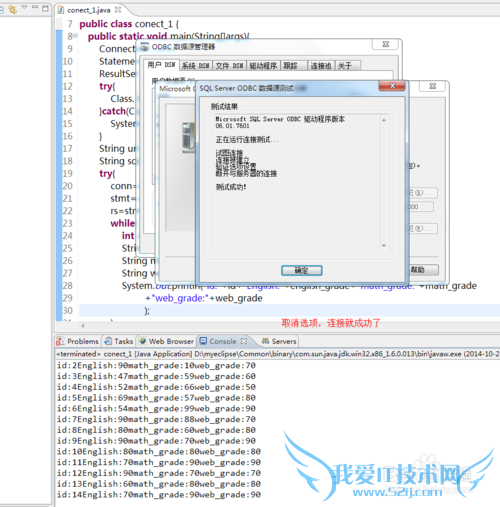Toggle Link with Editor yellow arrows icon
Screen dimensions: 500x507
tap(13, 9)
